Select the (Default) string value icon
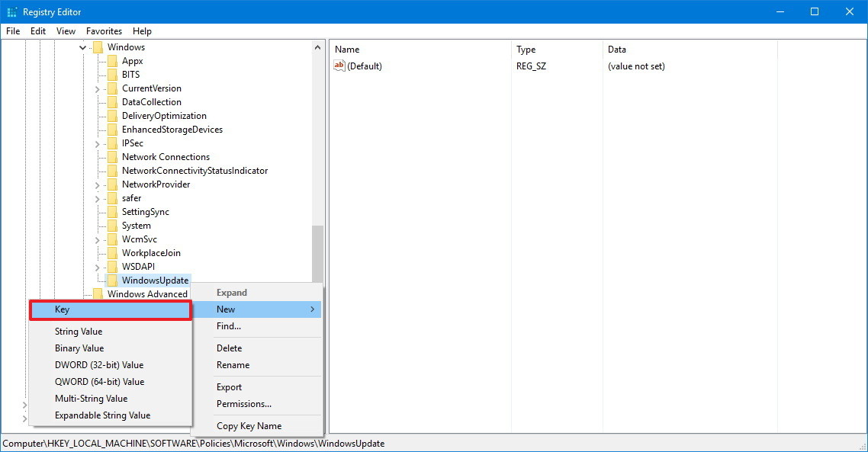This screenshot has height=452, width=868. pos(339,66)
